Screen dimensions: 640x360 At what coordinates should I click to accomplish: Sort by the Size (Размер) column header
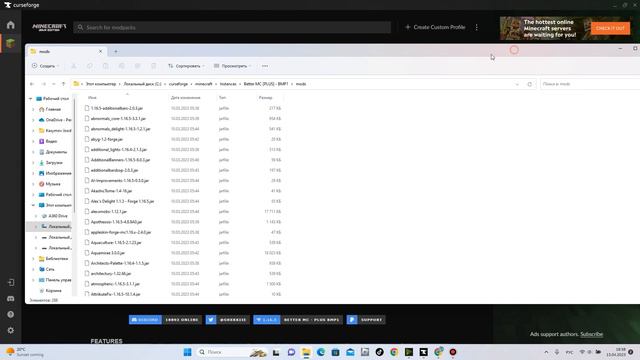point(265,98)
